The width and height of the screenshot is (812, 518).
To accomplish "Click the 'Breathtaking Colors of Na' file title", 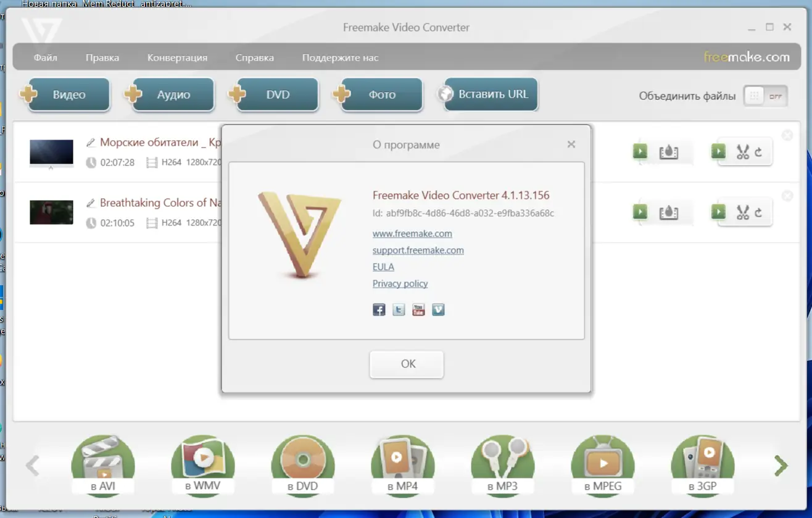I will click(x=160, y=203).
